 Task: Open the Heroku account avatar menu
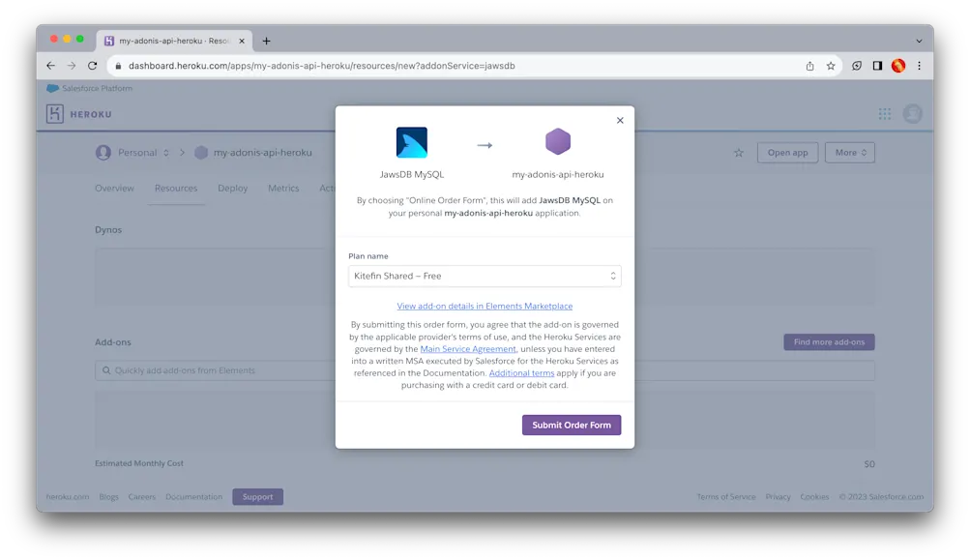coord(913,114)
